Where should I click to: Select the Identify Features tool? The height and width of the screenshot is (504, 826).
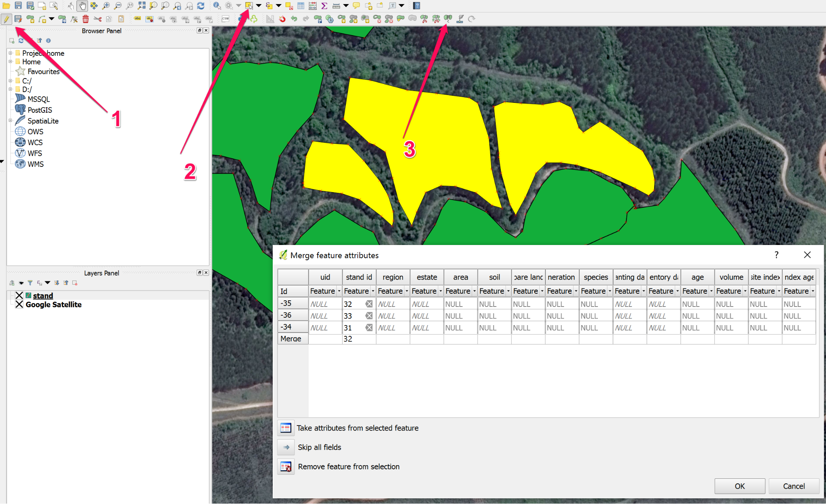[217, 6]
